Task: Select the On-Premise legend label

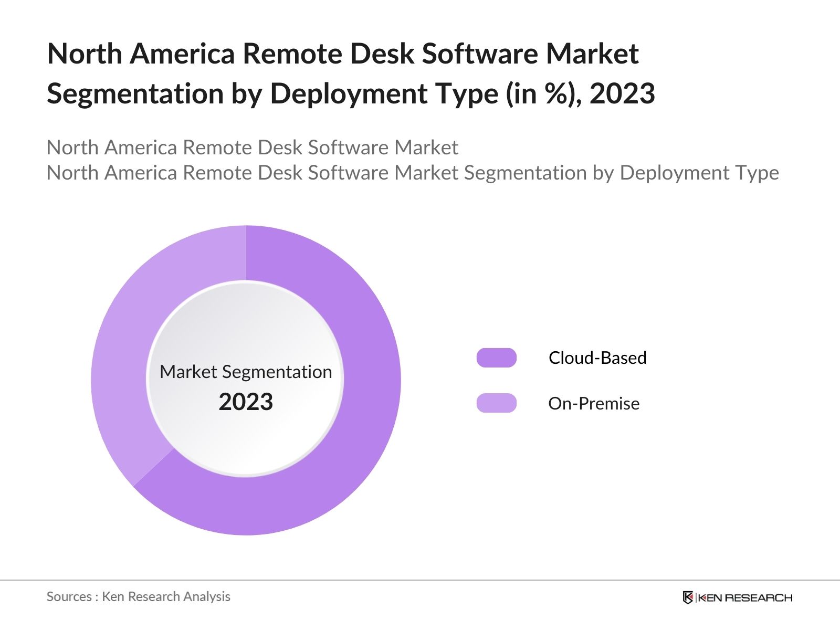Action: pyautogui.click(x=593, y=403)
